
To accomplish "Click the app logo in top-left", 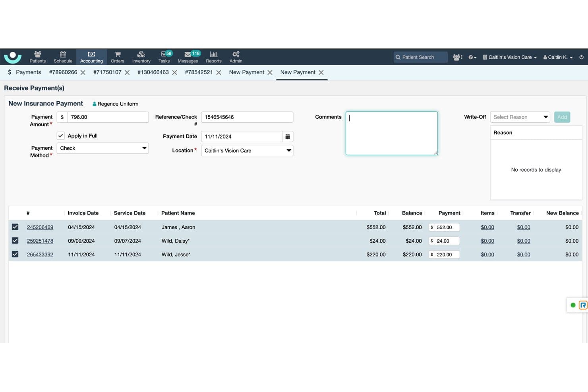I will [13, 57].
